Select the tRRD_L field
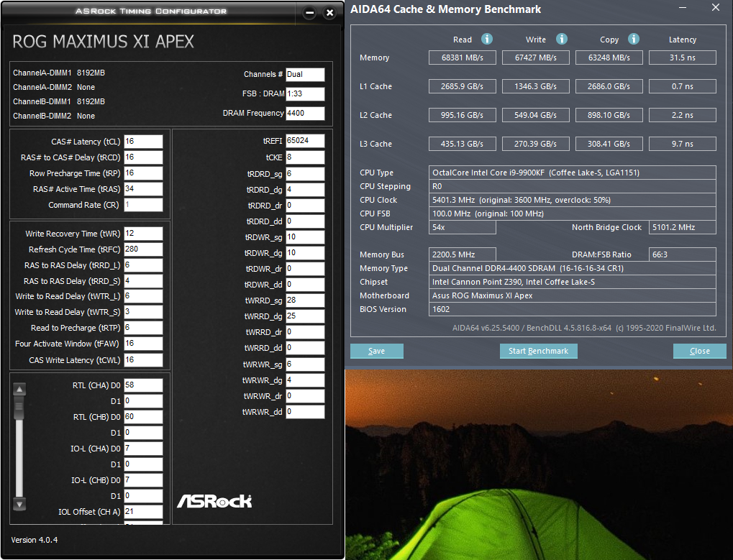 tap(143, 265)
